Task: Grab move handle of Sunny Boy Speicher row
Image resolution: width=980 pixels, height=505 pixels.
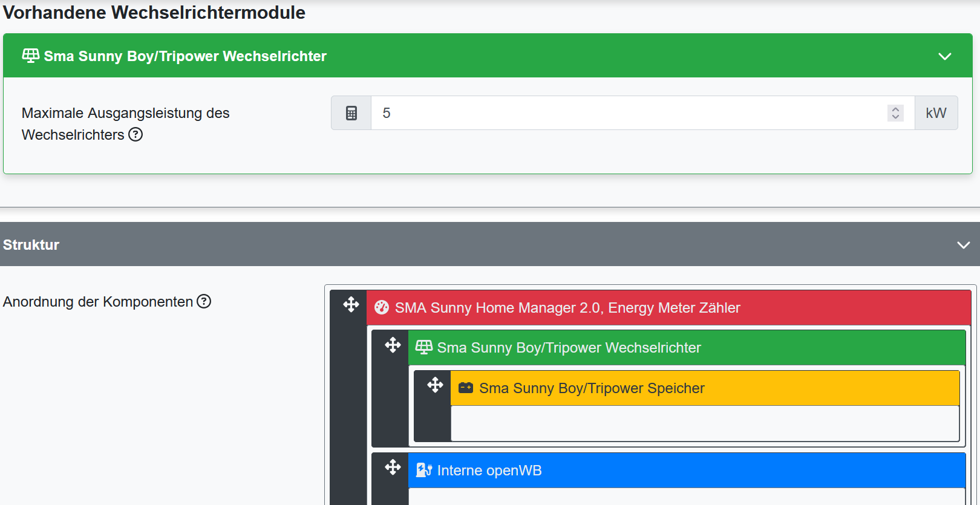Action: 435,385
